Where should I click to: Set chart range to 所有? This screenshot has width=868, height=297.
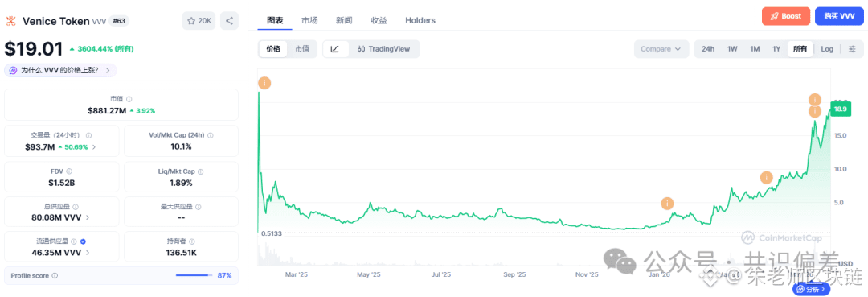click(800, 49)
